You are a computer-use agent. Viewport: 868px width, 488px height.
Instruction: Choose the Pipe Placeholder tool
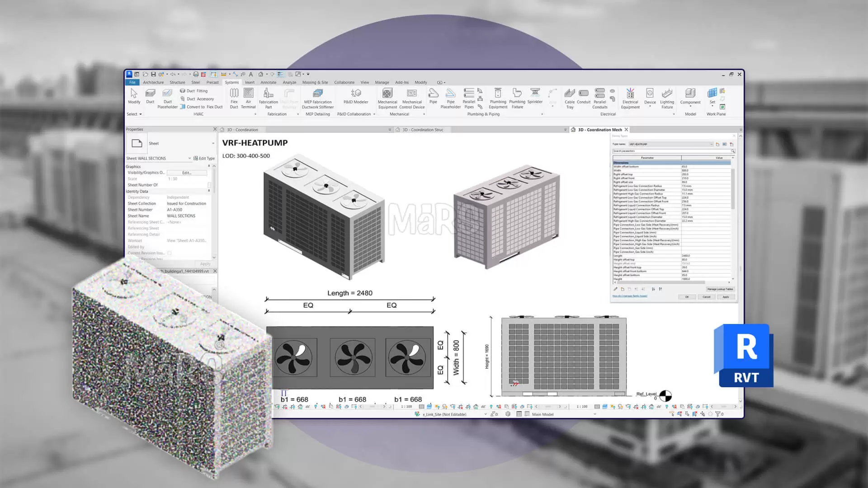pos(451,99)
